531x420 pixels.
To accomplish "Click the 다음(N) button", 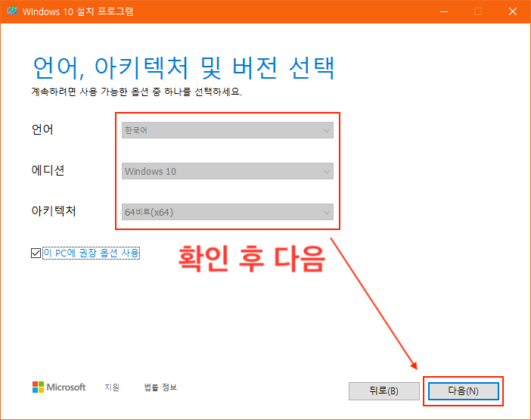I will pos(463,391).
